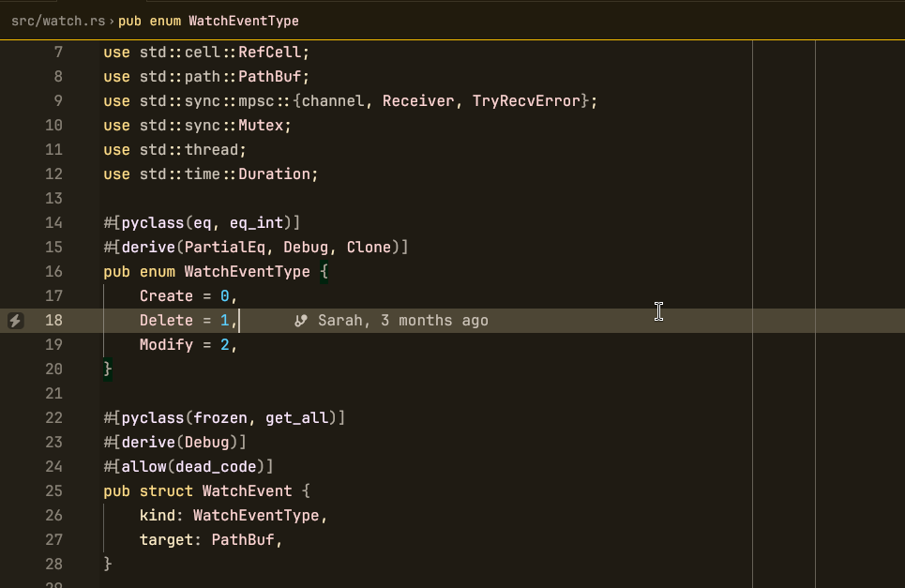The width and height of the screenshot is (905, 588).
Task: Place cursor on 'WatchEvent' struct name line 25
Action: [247, 490]
